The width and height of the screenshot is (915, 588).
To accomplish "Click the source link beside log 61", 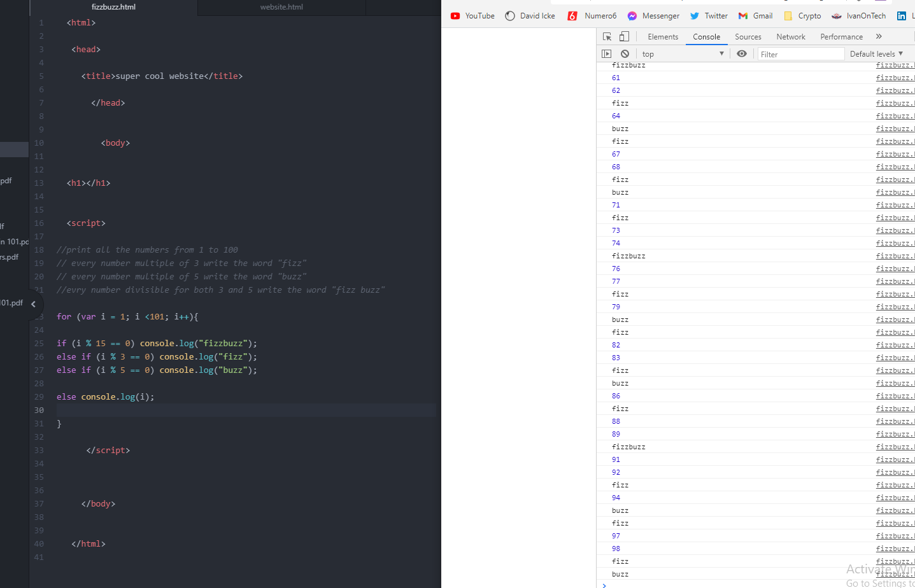I will [895, 78].
